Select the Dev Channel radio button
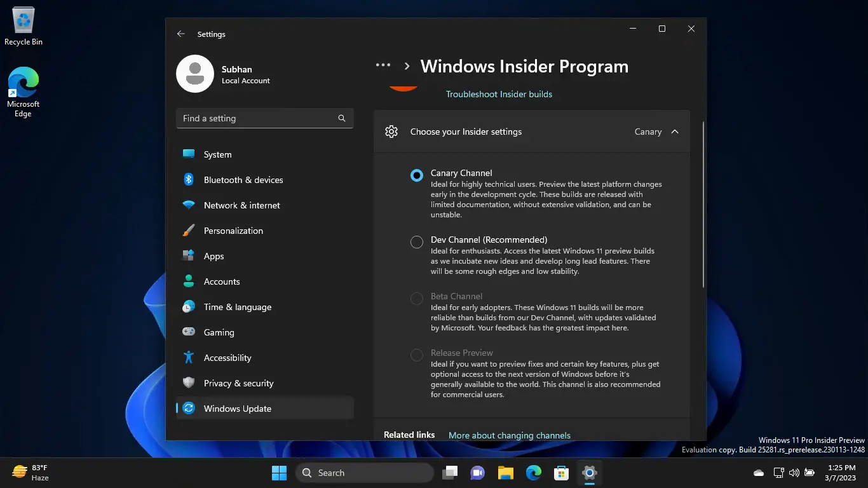The image size is (868, 488). pos(417,242)
